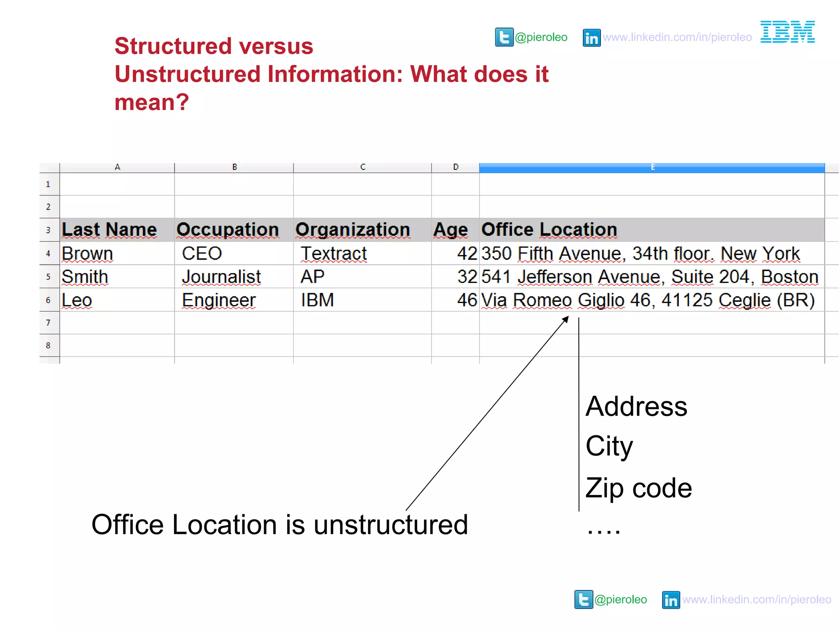Select the 'IBM' organization cell

(363, 300)
